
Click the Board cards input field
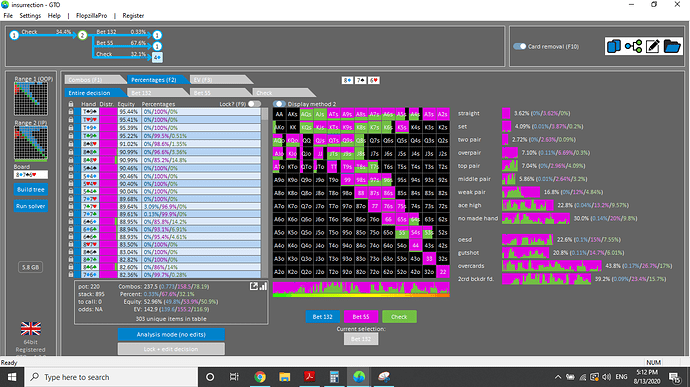(31, 175)
